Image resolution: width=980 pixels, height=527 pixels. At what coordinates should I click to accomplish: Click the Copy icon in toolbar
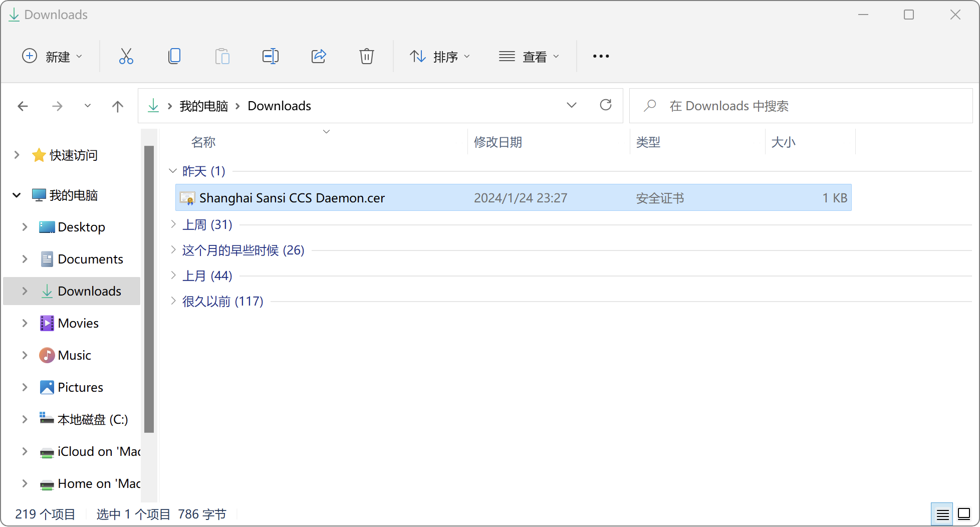(x=174, y=56)
